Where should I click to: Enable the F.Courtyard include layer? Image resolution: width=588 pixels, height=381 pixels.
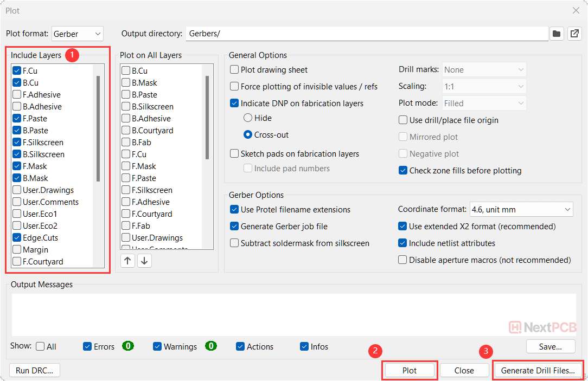click(x=17, y=262)
